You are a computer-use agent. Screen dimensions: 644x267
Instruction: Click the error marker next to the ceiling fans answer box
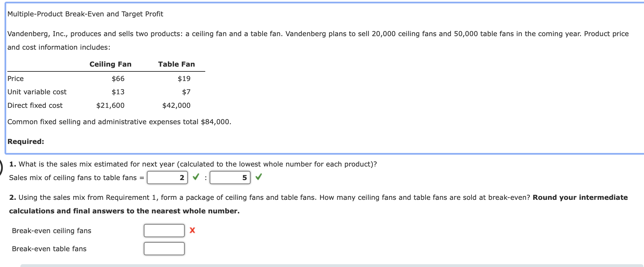tap(192, 231)
